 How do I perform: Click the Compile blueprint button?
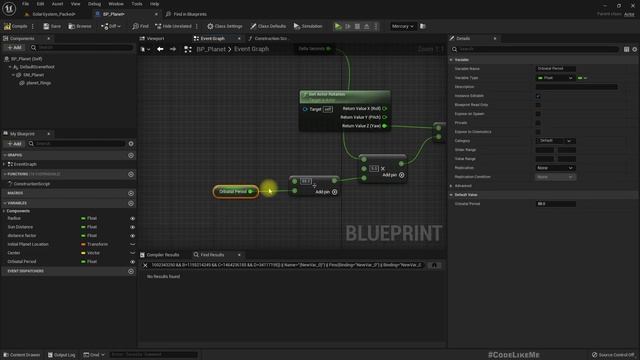tap(16, 26)
